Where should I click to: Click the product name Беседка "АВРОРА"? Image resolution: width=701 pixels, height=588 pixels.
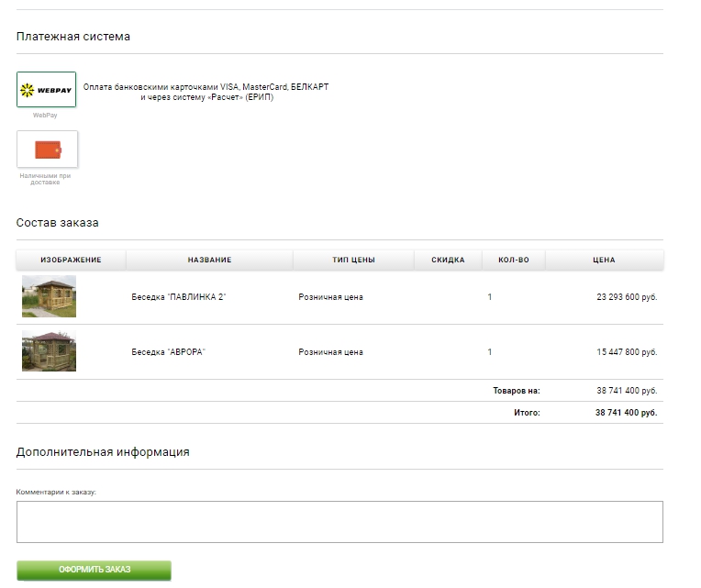[x=168, y=352]
